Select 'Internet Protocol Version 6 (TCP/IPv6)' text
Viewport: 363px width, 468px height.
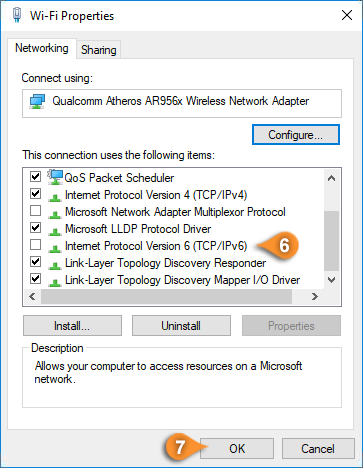pyautogui.click(x=156, y=246)
